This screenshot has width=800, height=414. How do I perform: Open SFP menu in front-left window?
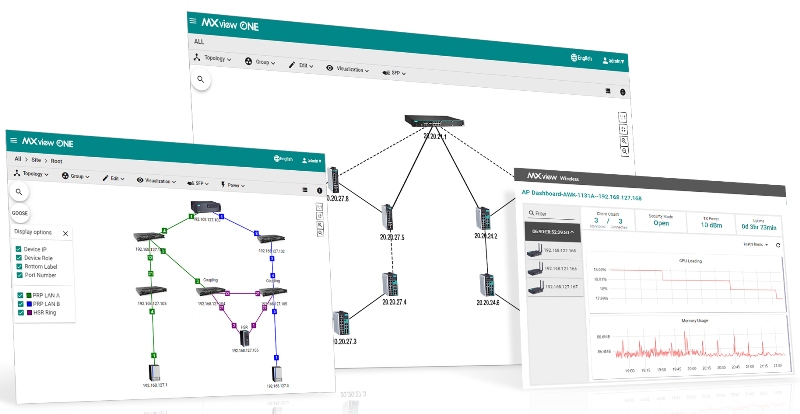pyautogui.click(x=197, y=183)
